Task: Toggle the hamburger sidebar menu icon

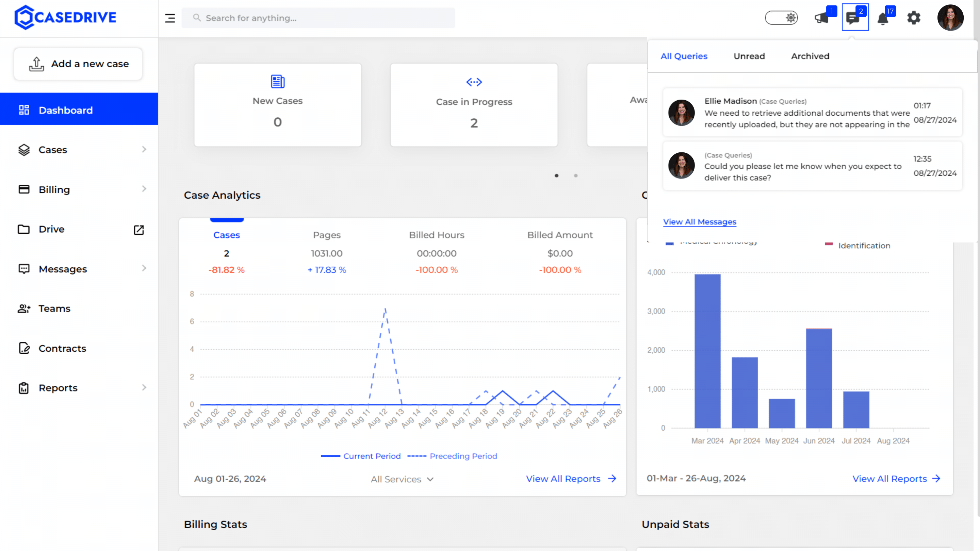Action: click(x=170, y=18)
